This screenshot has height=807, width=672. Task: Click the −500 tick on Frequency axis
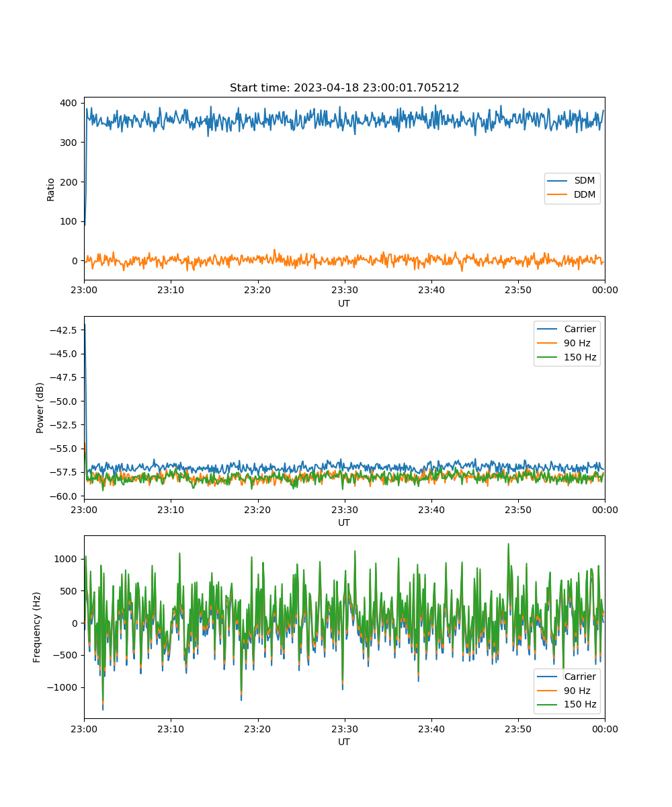pos(66,655)
